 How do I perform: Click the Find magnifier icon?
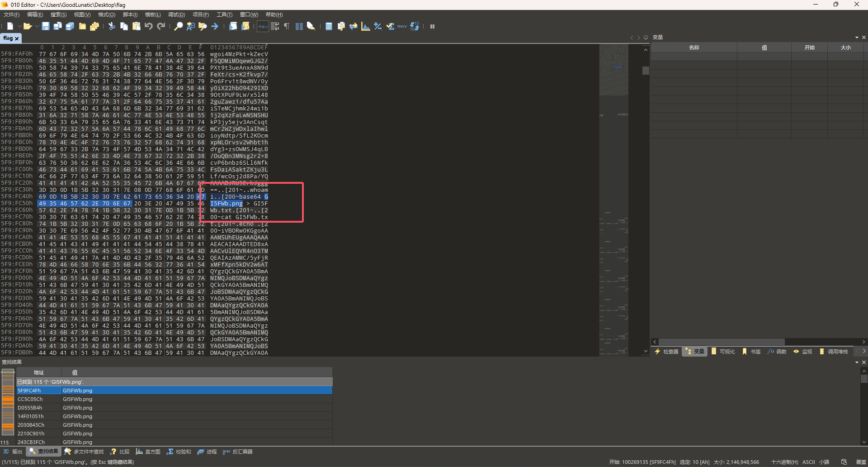[179, 26]
